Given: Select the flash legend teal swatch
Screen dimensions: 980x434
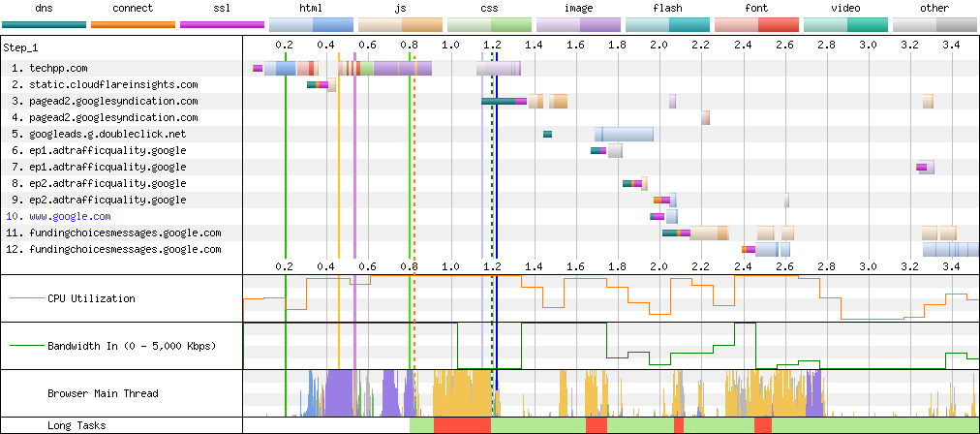Looking at the screenshot, I should coord(667,24).
